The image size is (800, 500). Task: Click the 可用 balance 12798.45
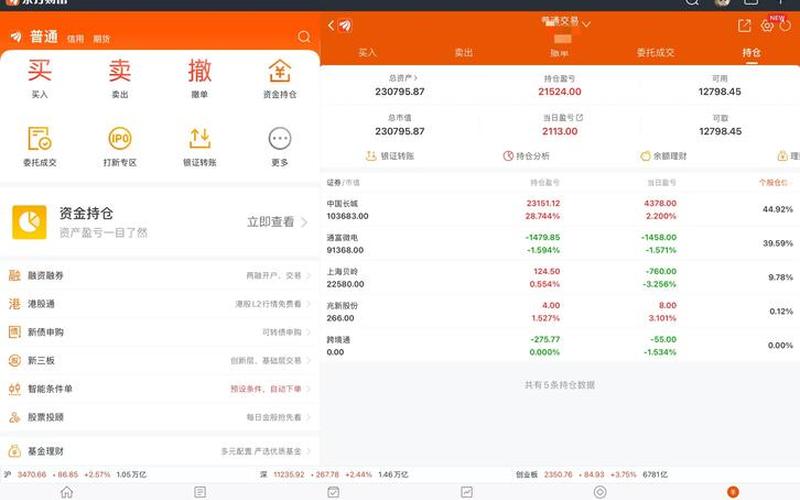tap(720, 92)
